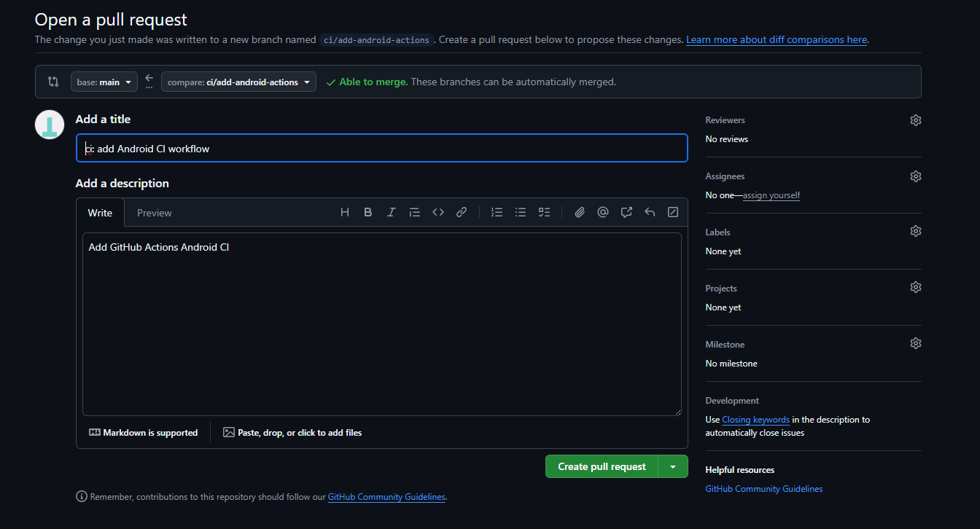This screenshot has width=980, height=529.
Task: Click the Development heading
Action: click(x=732, y=401)
